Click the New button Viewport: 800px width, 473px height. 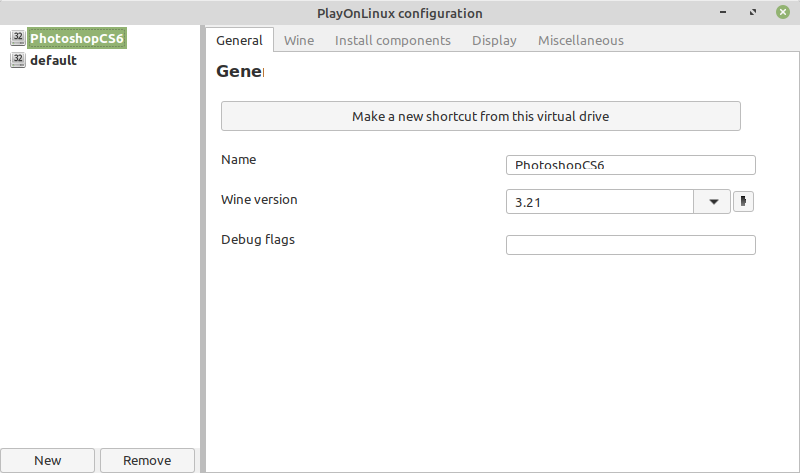point(47,460)
